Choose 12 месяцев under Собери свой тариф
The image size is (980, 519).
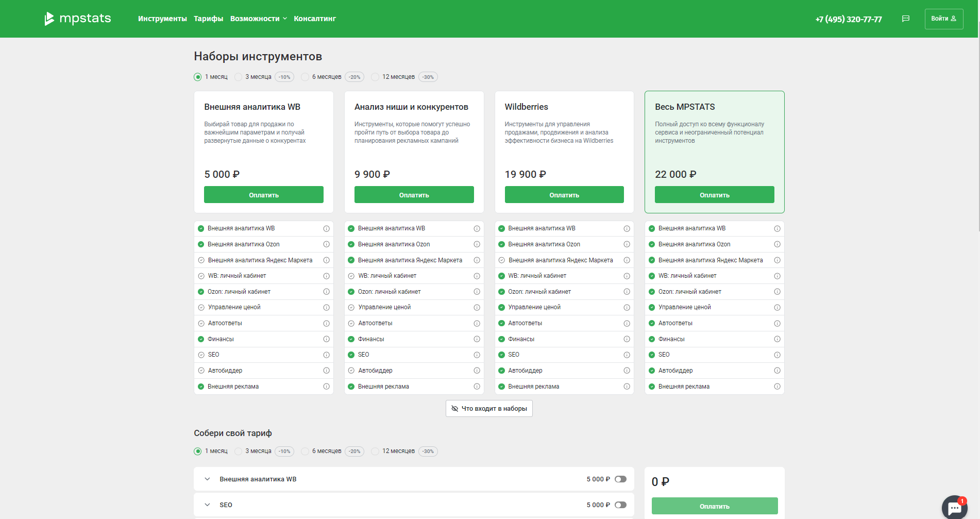point(375,451)
